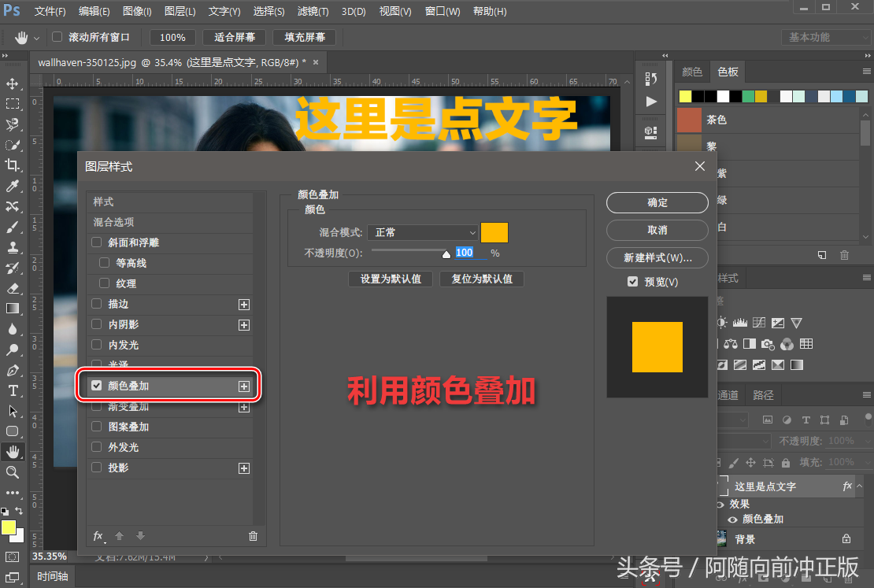Toggle 滚动所有窗口 checkbox

(57, 37)
